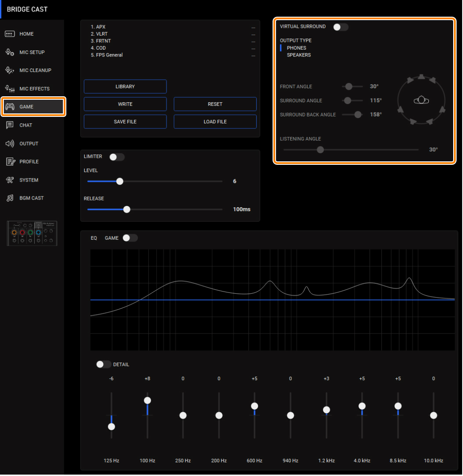Screen dimensions: 463x476
Task: Go to the MIC CLEANUP menu label
Action: [x=35, y=71]
